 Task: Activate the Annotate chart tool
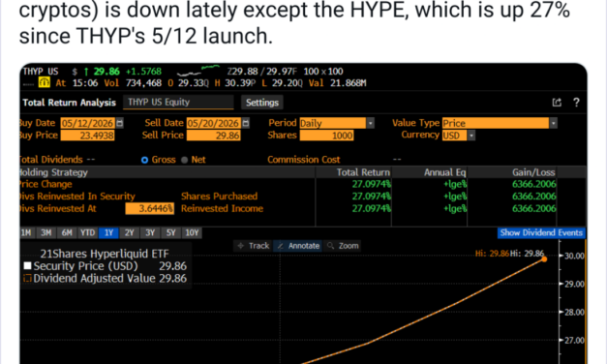pyautogui.click(x=298, y=246)
